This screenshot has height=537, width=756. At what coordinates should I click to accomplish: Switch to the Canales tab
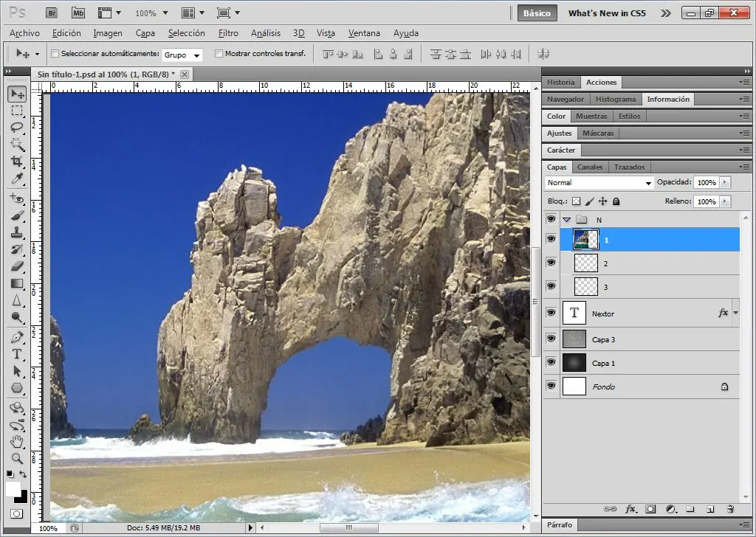[x=590, y=167]
